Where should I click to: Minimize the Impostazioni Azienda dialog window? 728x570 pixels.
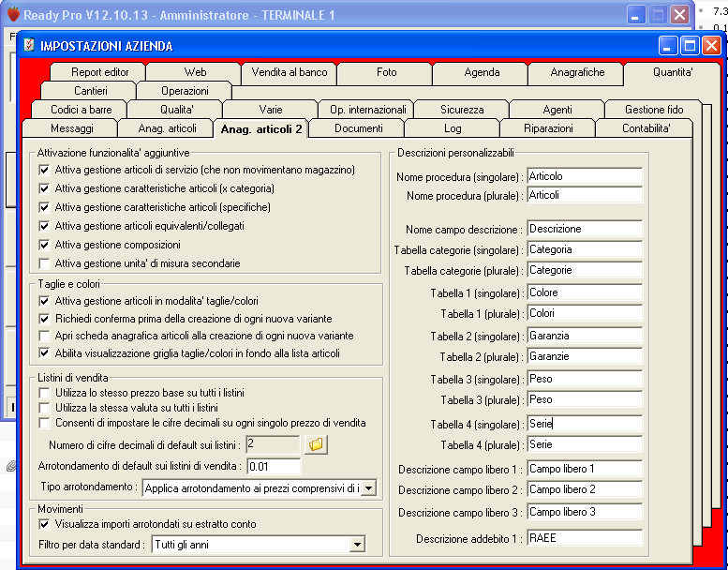[x=668, y=46]
